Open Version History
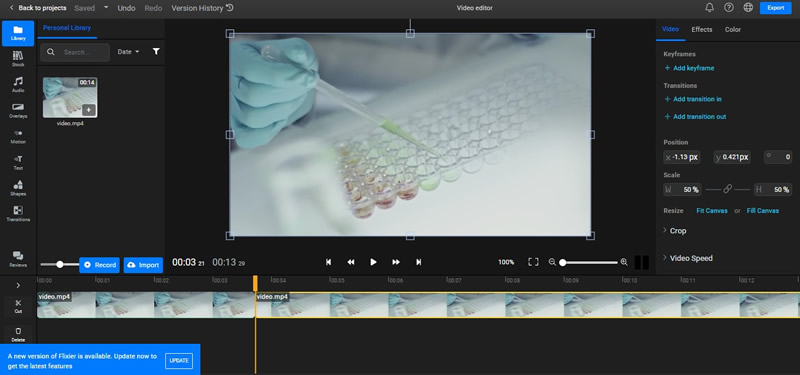800x375 pixels. tap(203, 8)
